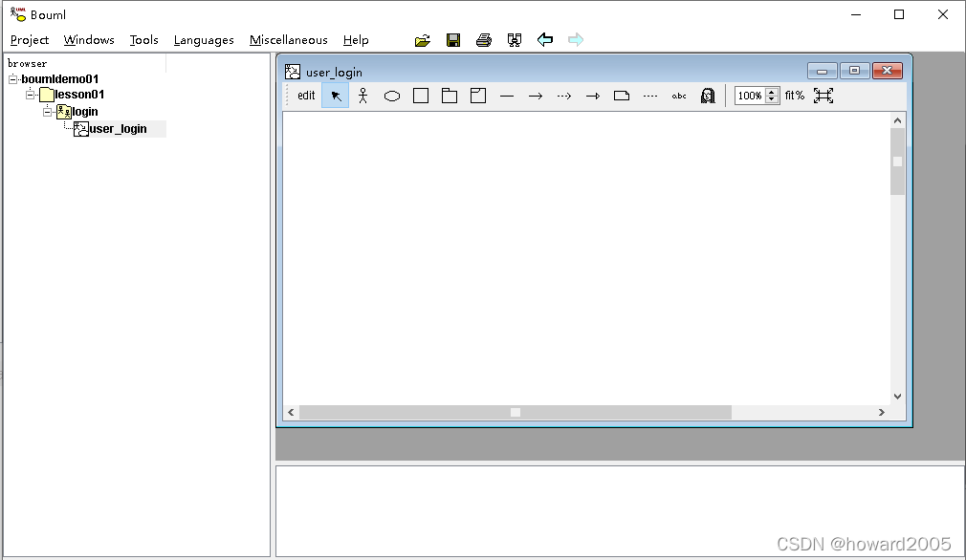Viewport: 966px width, 560px height.
Task: Select user_login diagram in the browser
Action: coord(118,129)
